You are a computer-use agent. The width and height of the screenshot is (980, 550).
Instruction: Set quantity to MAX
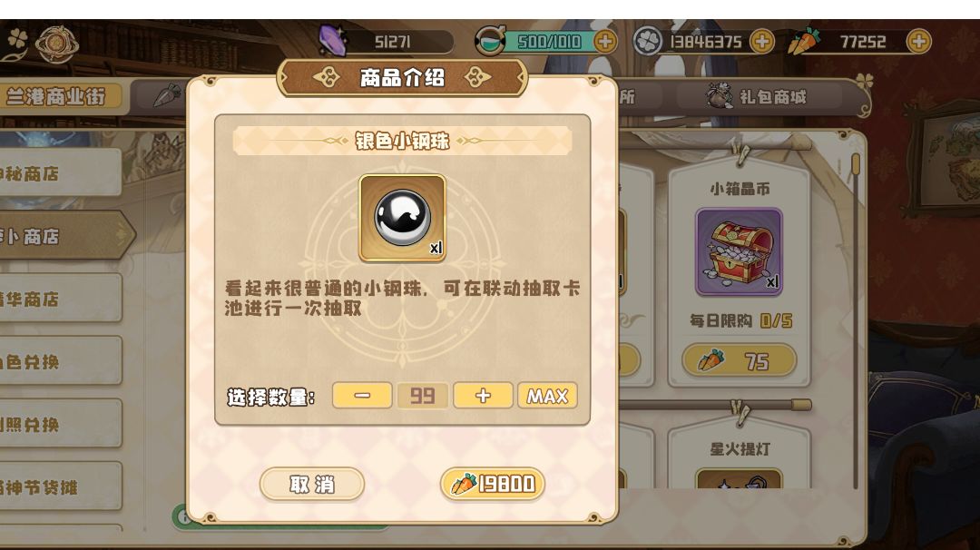click(547, 396)
